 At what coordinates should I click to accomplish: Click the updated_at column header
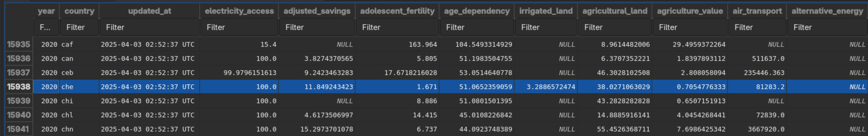pos(150,11)
